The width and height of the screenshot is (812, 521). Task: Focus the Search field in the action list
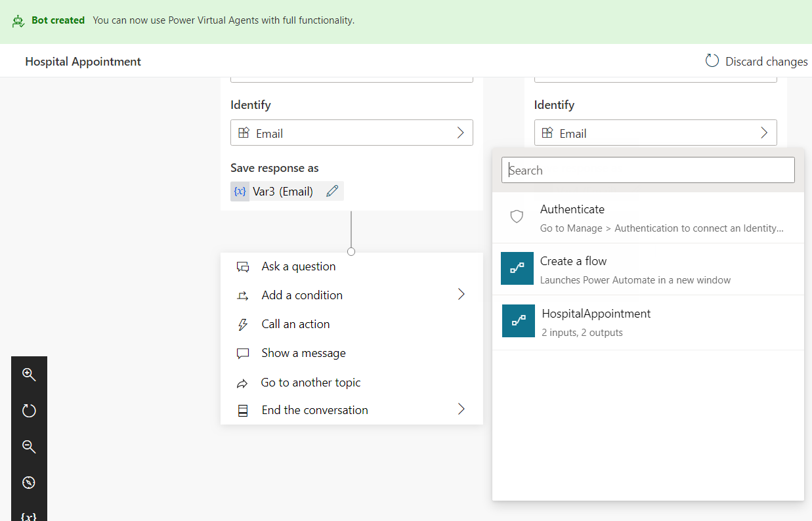pyautogui.click(x=648, y=170)
